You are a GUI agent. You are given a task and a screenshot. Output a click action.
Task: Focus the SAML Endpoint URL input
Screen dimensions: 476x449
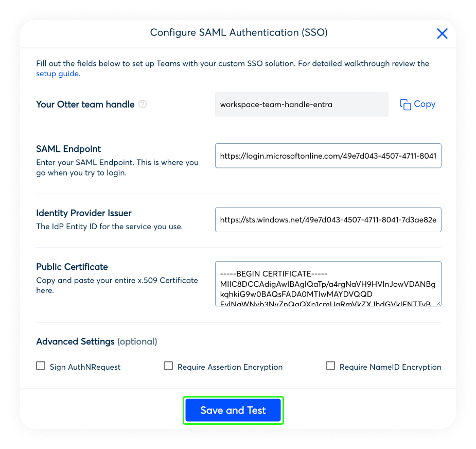pos(328,156)
